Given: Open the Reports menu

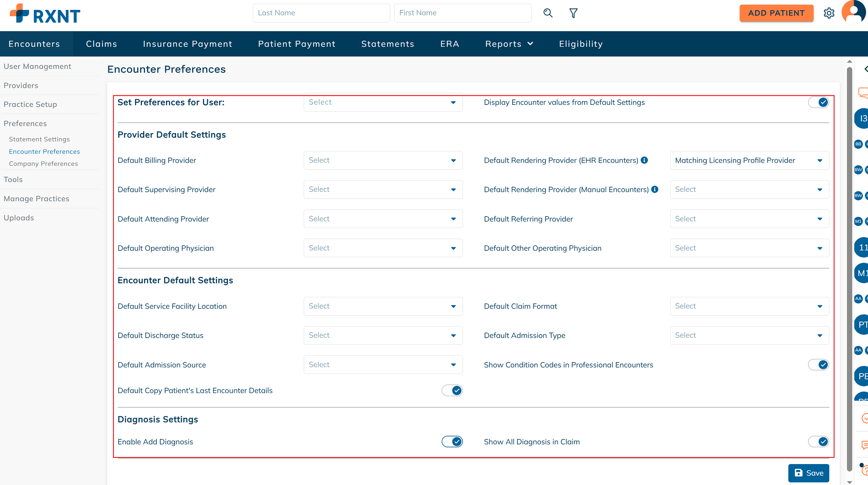Looking at the screenshot, I should 509,44.
